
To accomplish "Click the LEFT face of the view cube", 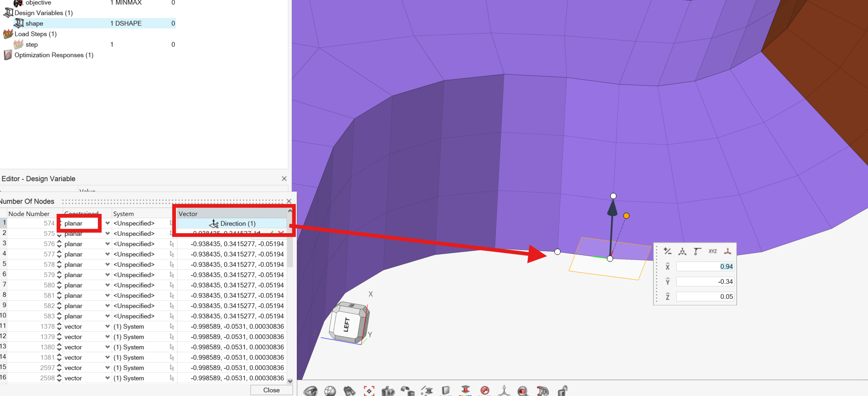I will 347,324.
